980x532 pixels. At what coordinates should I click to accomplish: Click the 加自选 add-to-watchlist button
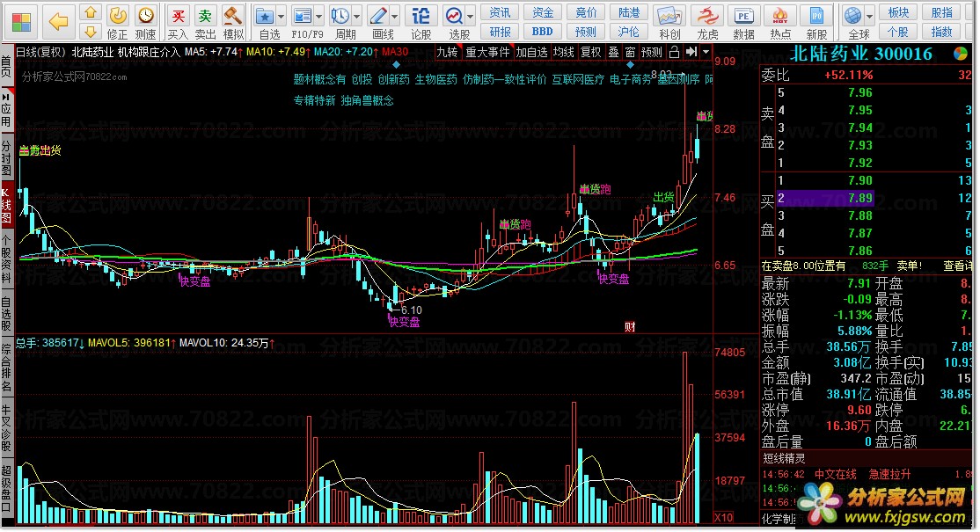pyautogui.click(x=532, y=53)
